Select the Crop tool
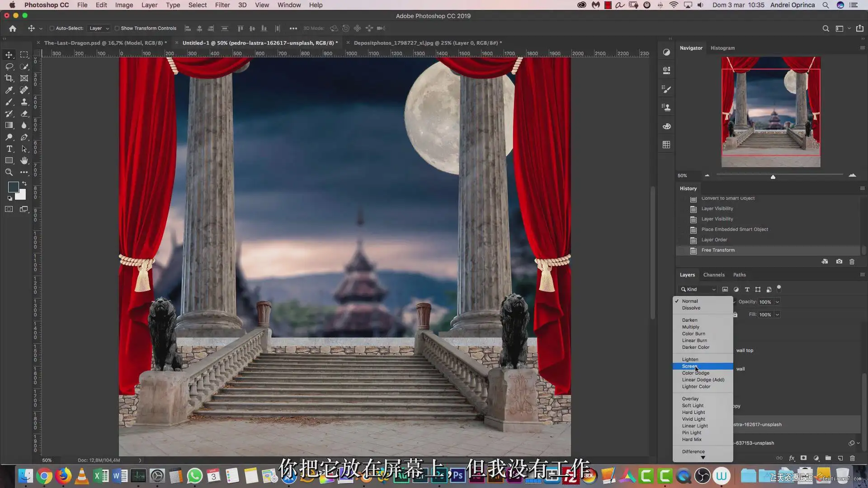This screenshot has width=868, height=488. [x=9, y=78]
